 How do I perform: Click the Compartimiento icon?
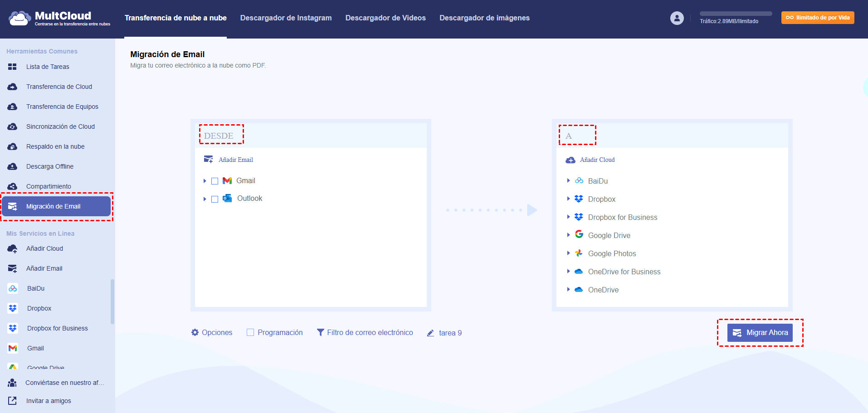[12, 186]
